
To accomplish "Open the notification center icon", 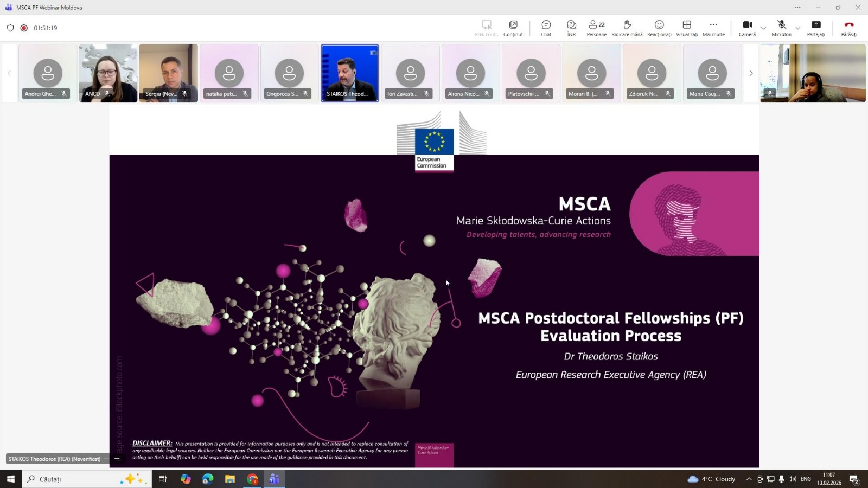I will pyautogui.click(x=854, y=479).
